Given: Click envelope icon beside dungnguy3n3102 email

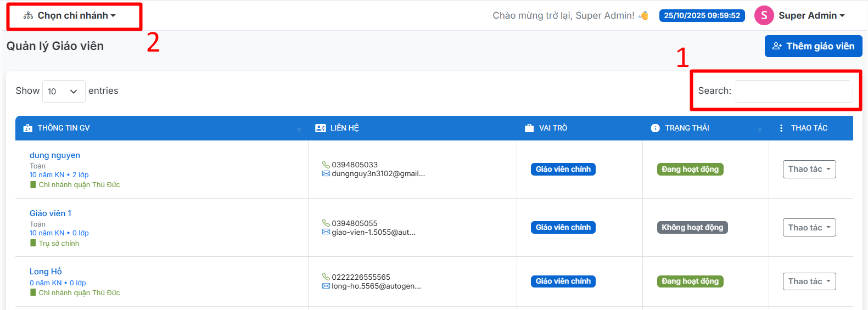Looking at the screenshot, I should pos(326,174).
